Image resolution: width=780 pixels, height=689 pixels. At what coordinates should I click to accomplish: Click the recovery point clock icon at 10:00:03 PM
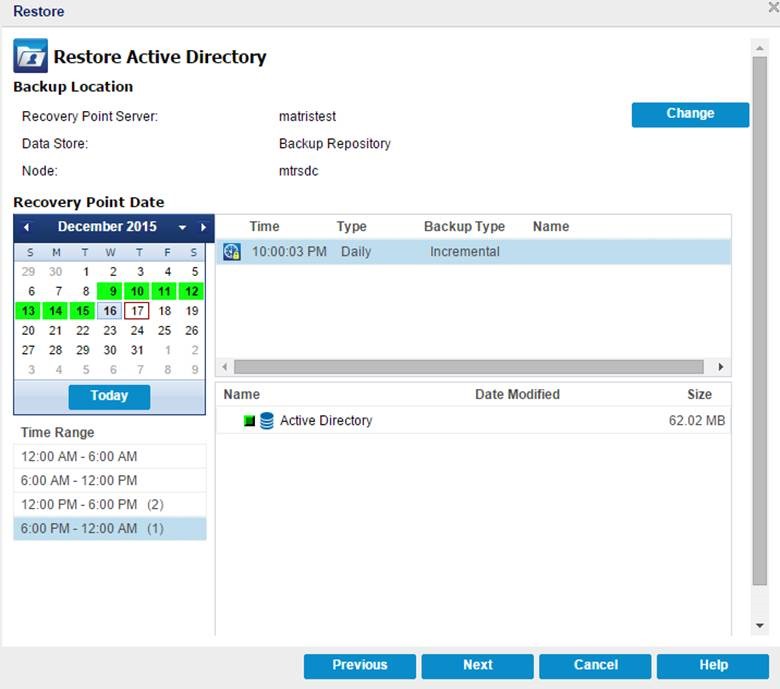[x=232, y=252]
